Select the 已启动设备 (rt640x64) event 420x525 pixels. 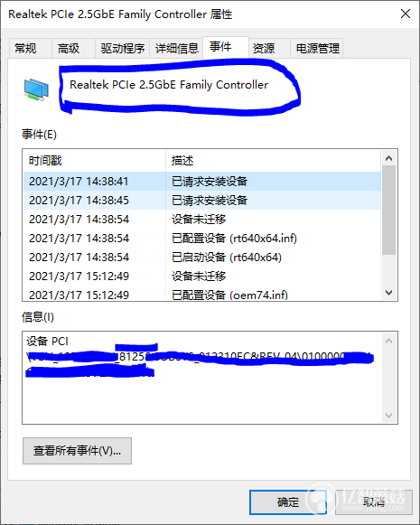202,258
